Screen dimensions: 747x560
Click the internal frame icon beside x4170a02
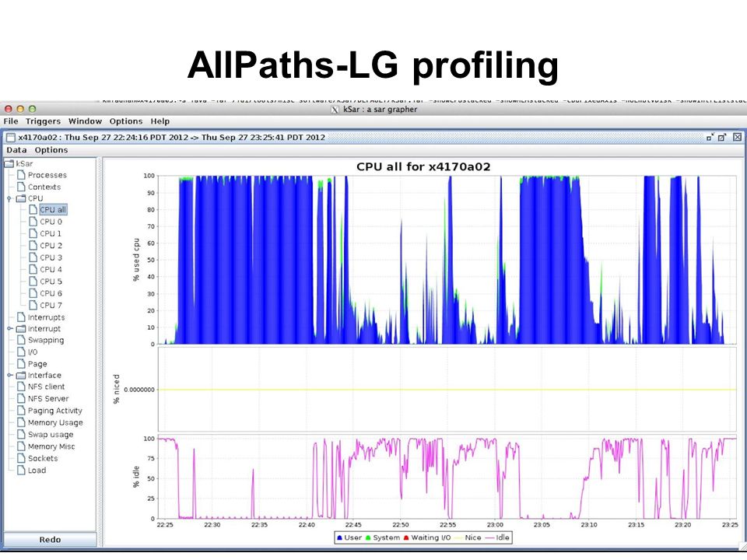[10, 138]
